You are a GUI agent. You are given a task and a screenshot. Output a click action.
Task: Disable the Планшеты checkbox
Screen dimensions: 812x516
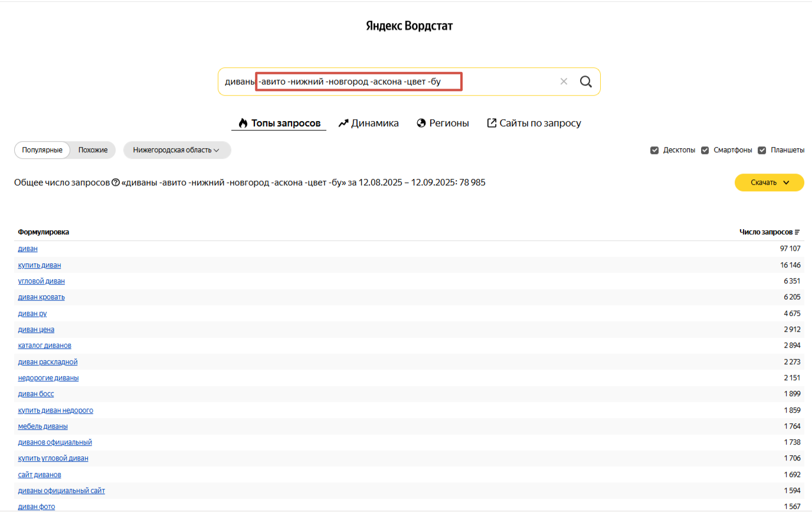pos(762,150)
